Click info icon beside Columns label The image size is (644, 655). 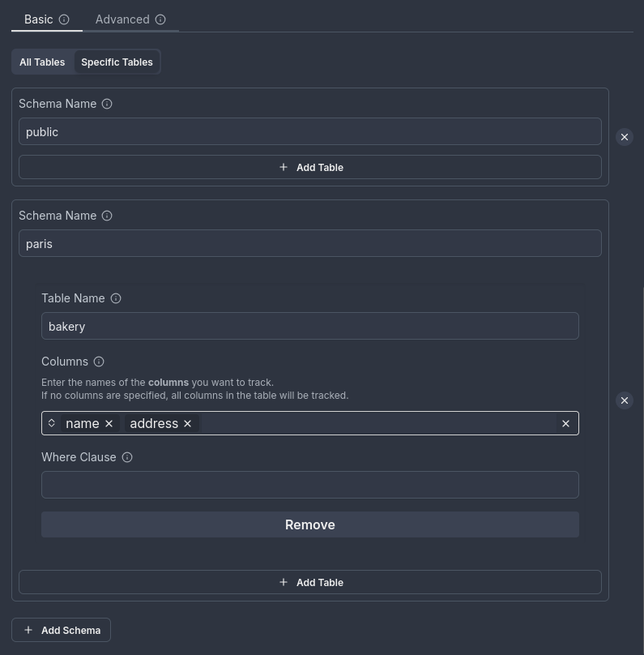[x=99, y=362]
